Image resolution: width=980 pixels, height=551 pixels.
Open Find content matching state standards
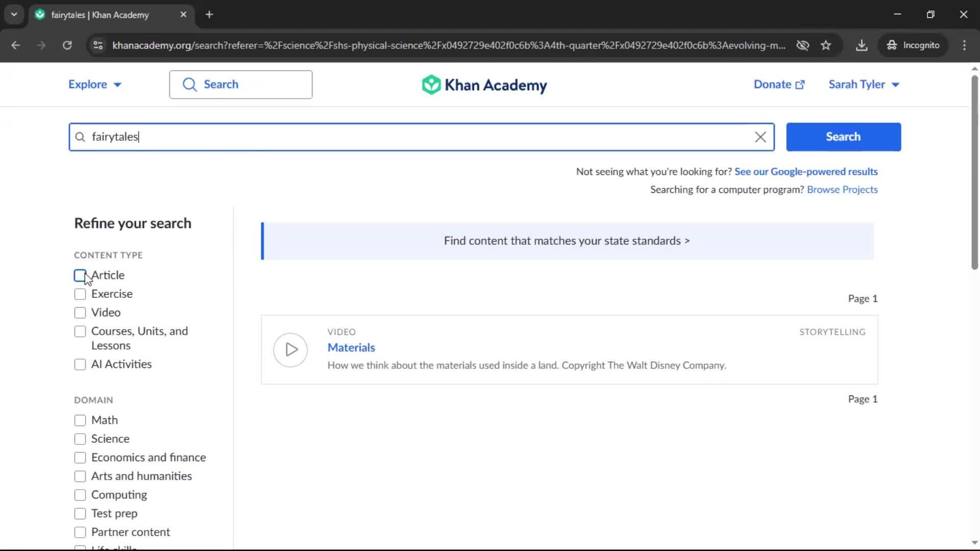[x=567, y=241]
